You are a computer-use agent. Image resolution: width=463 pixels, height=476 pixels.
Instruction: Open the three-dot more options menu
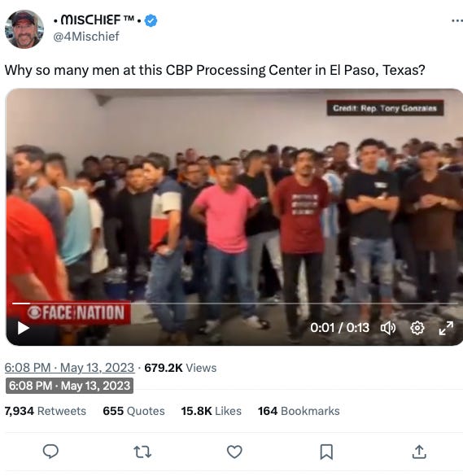[457, 21]
